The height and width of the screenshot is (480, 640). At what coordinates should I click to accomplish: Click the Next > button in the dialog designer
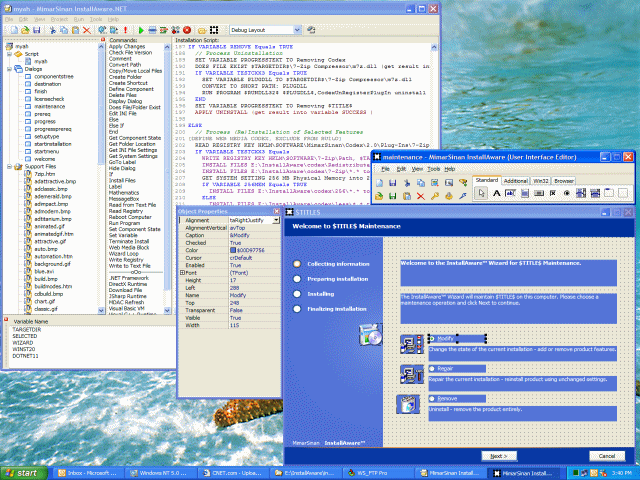coord(499,456)
